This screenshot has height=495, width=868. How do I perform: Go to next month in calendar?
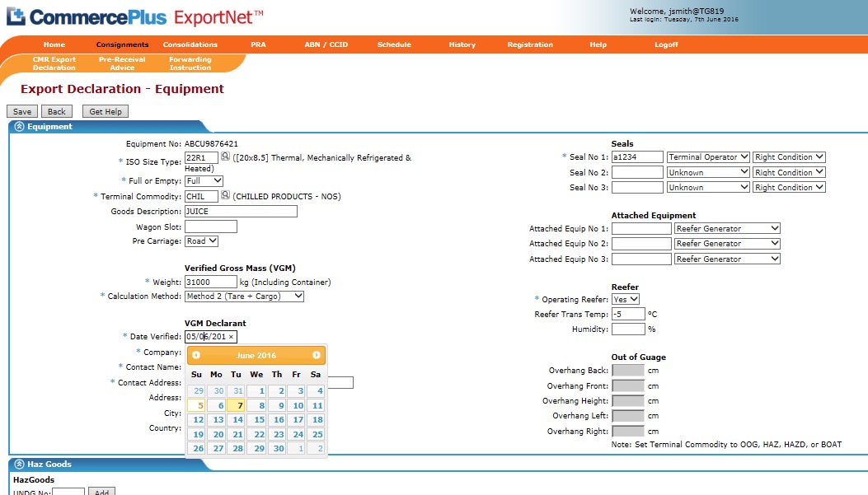click(x=316, y=355)
